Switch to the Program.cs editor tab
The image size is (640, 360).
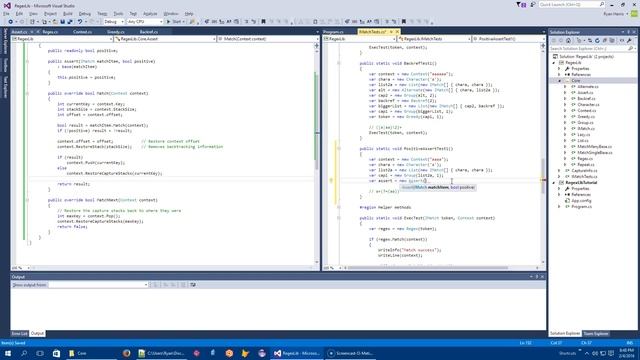click(333, 32)
